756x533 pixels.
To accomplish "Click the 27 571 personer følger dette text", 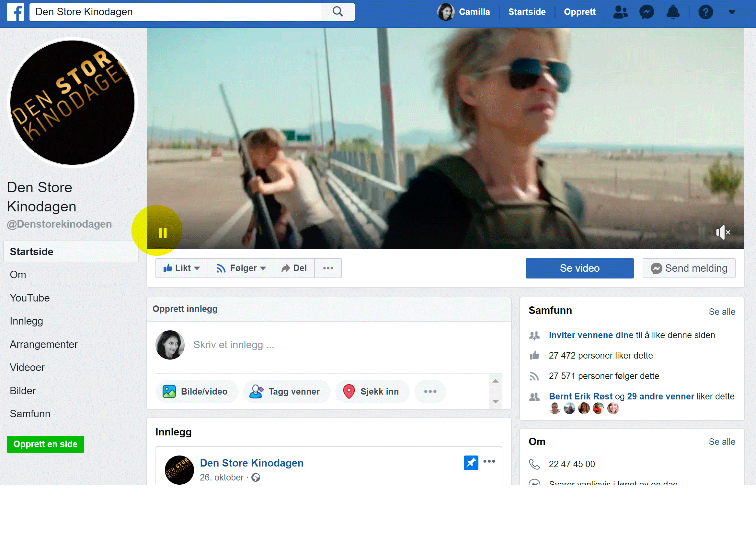I will 604,376.
